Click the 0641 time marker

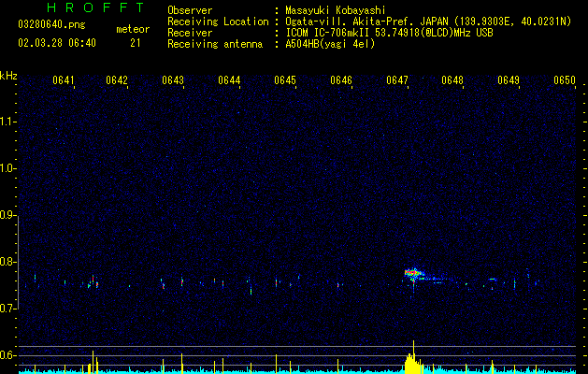[x=64, y=80]
